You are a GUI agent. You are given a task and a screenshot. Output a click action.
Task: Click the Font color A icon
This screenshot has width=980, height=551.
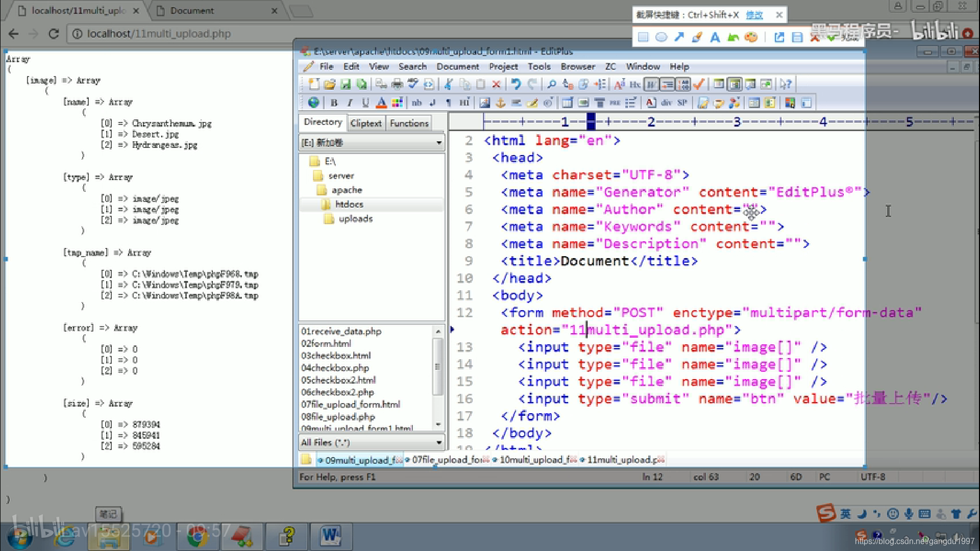[x=381, y=103]
